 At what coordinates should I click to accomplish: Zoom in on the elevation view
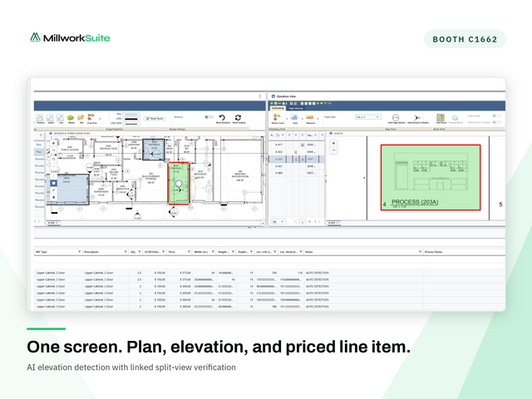tap(333, 143)
